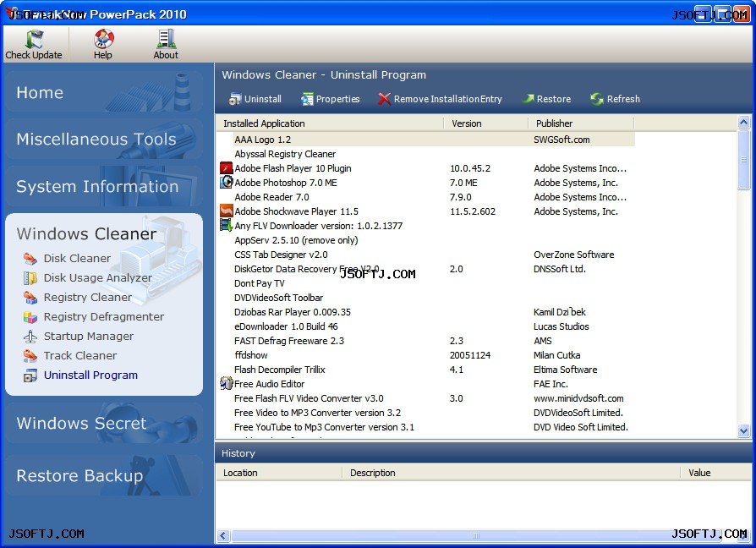The height and width of the screenshot is (548, 756).
Task: Select the ffdshow entry
Action: click(250, 355)
